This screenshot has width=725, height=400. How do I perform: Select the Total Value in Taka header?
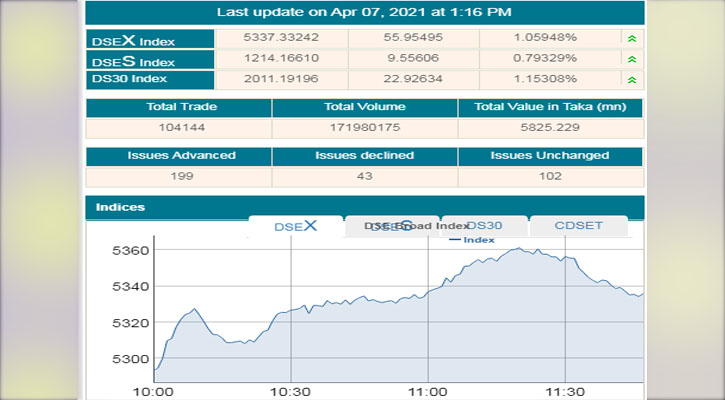550,106
